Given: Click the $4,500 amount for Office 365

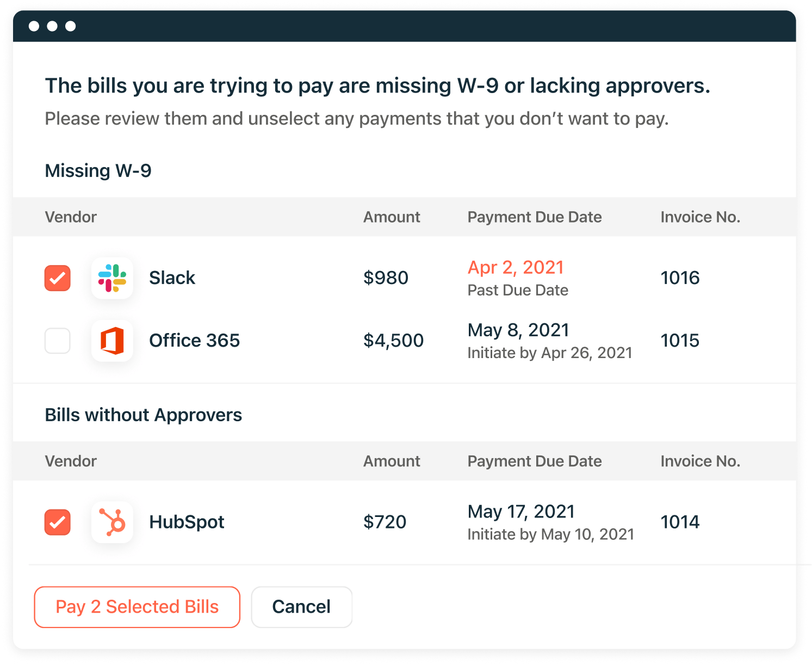Looking at the screenshot, I should tap(393, 341).
